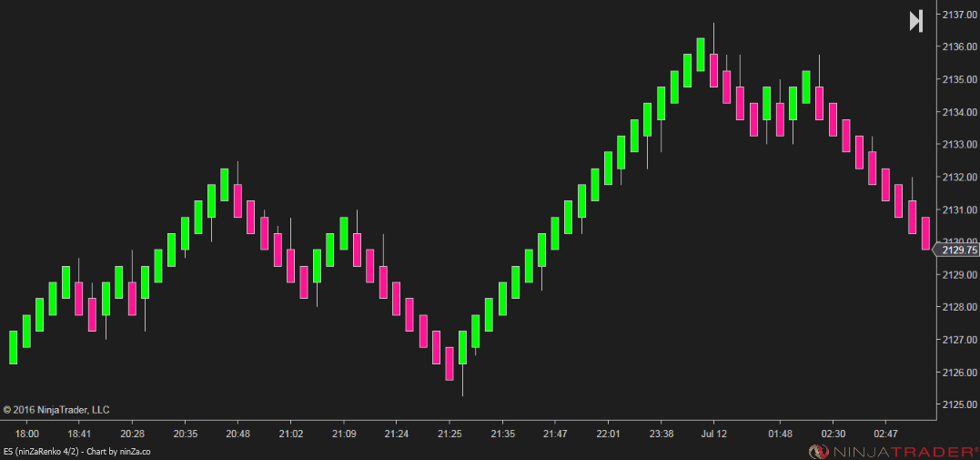Viewport: 980px width, 460px height.
Task: Click the 20:48 time axis label
Action: point(237,434)
